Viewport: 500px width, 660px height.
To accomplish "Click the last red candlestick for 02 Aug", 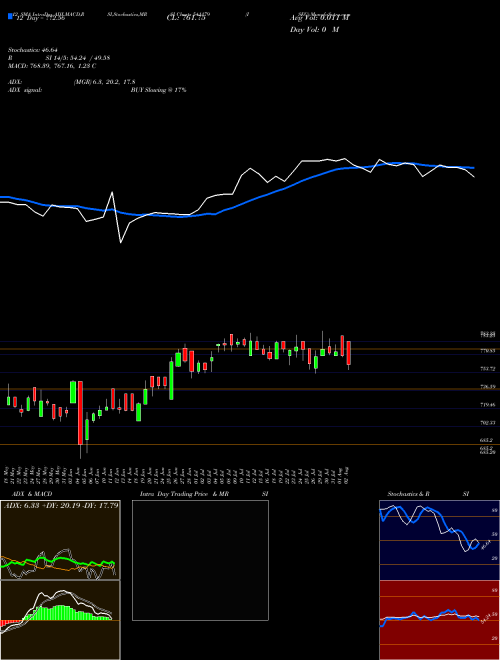I will 348,353.
